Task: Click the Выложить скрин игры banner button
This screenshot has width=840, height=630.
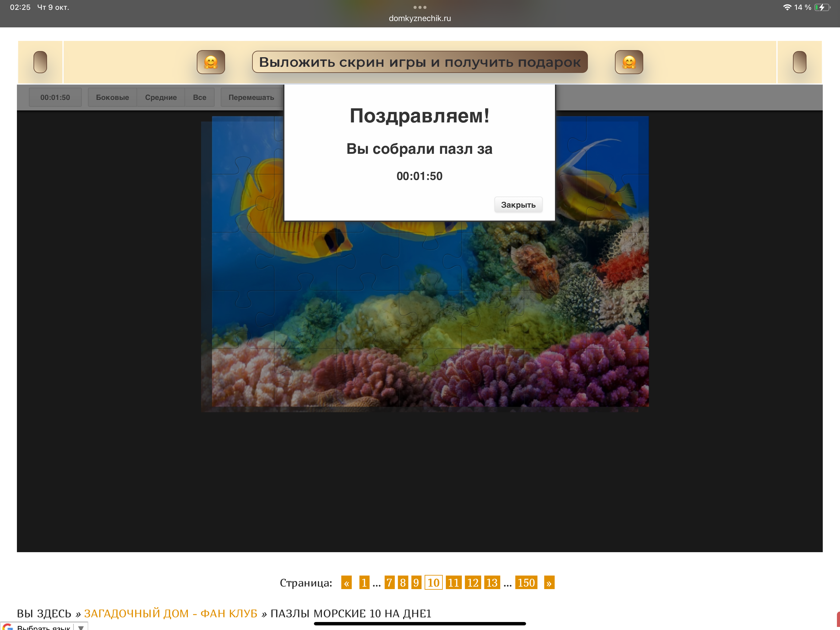Action: click(x=420, y=62)
